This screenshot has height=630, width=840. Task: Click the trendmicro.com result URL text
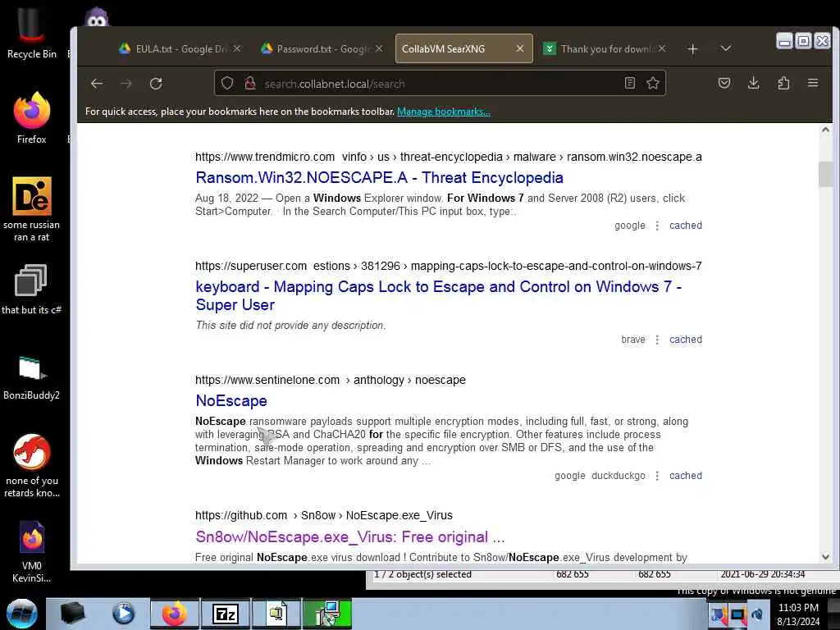[x=449, y=157]
